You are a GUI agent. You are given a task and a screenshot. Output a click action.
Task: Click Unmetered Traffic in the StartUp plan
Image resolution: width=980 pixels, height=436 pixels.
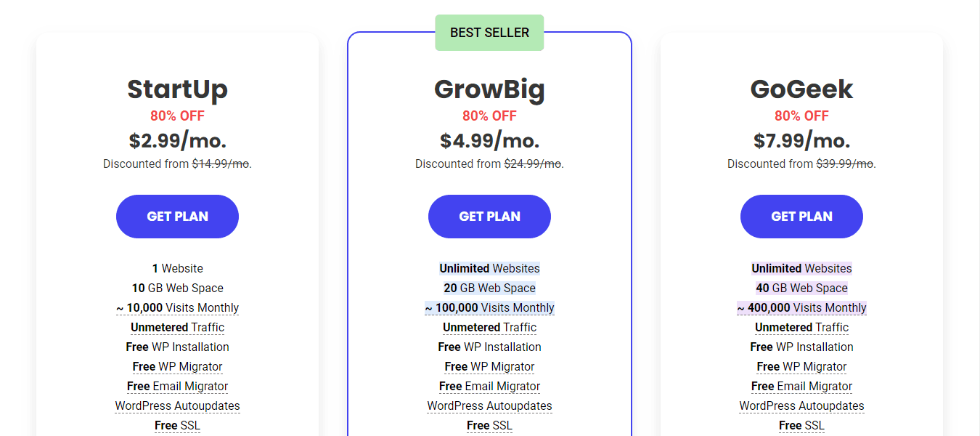point(177,328)
